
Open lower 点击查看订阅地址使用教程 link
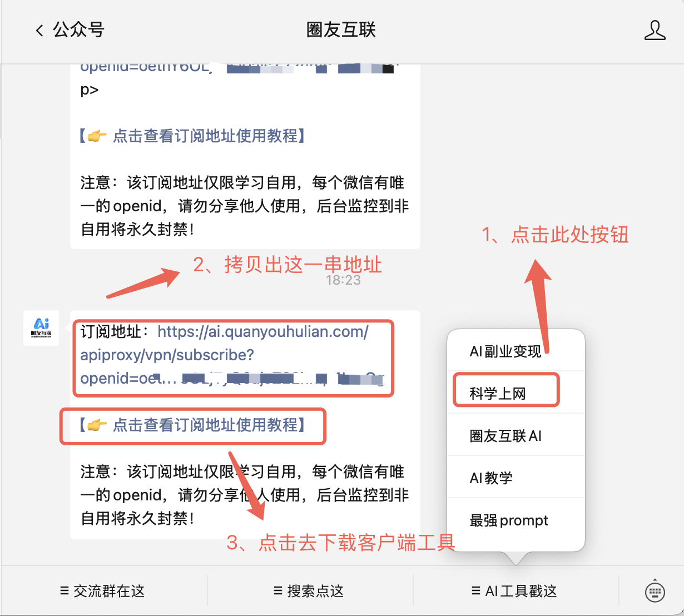click(x=192, y=425)
